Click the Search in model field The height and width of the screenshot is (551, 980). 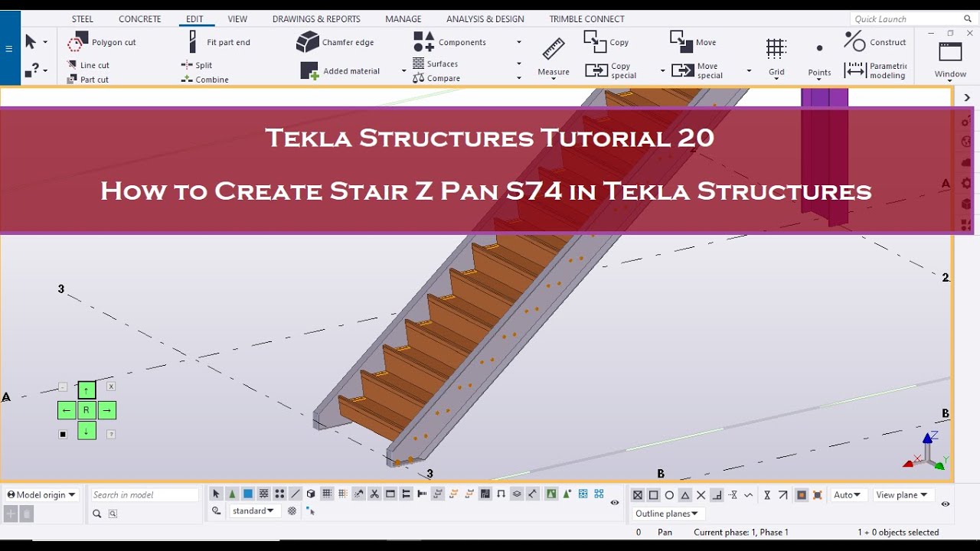145,495
